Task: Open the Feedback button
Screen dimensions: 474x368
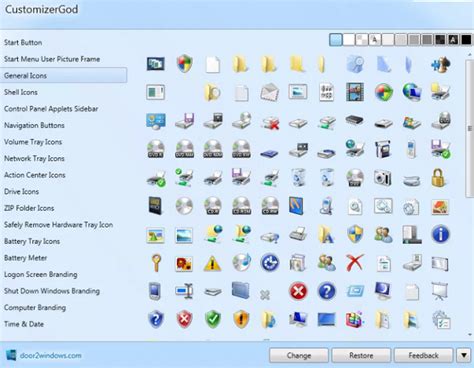Action: coord(423,355)
